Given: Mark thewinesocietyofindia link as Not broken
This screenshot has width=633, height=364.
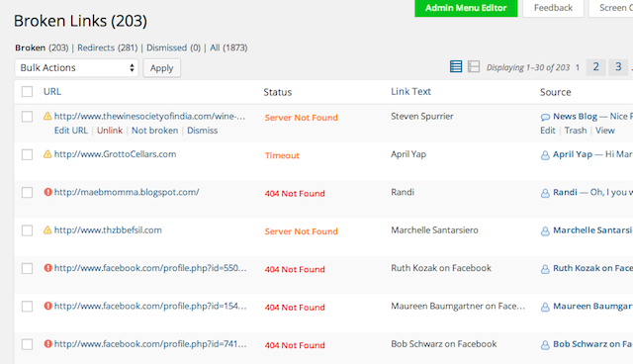Looking at the screenshot, I should pyautogui.click(x=154, y=131).
